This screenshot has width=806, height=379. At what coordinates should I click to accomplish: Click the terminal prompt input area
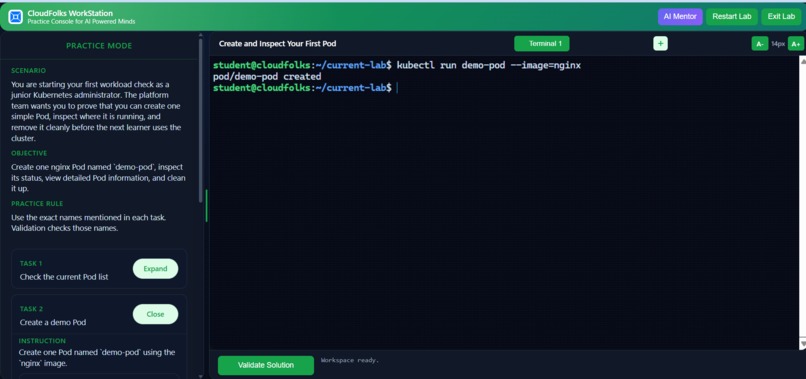click(397, 88)
